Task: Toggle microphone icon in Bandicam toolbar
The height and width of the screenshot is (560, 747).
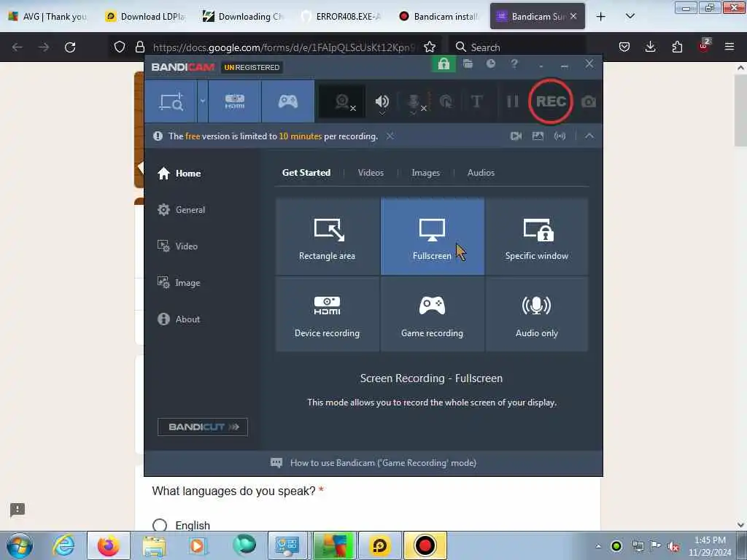Action: (414, 102)
